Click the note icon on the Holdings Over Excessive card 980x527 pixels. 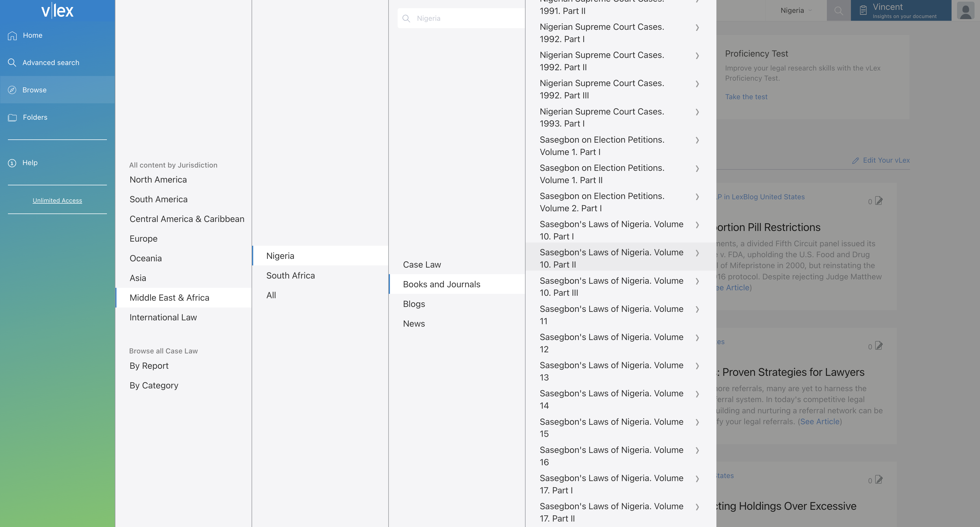pyautogui.click(x=879, y=480)
